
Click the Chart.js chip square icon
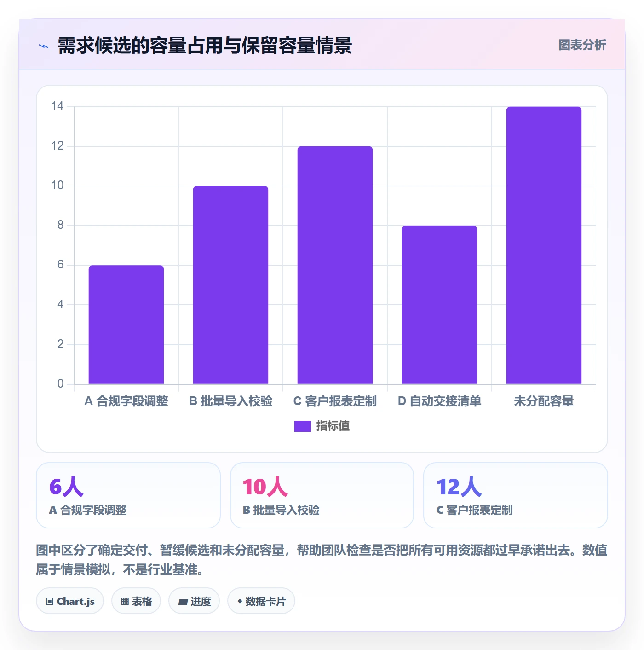click(50, 602)
